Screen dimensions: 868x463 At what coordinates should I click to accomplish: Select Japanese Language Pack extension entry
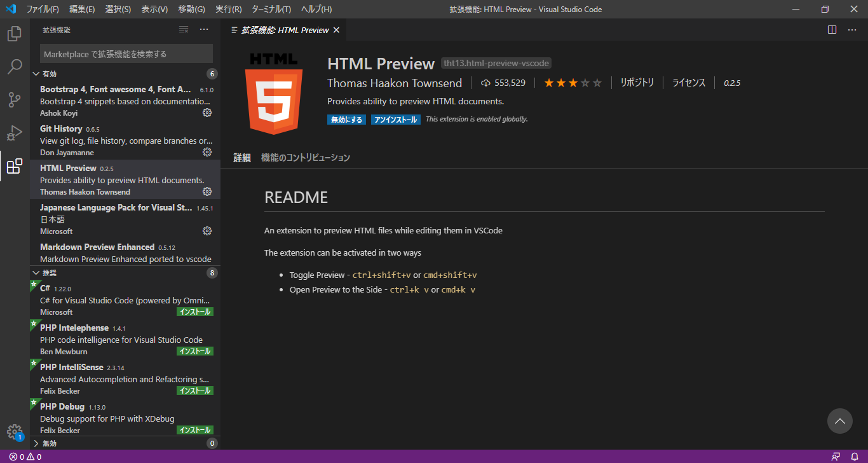tap(125, 219)
